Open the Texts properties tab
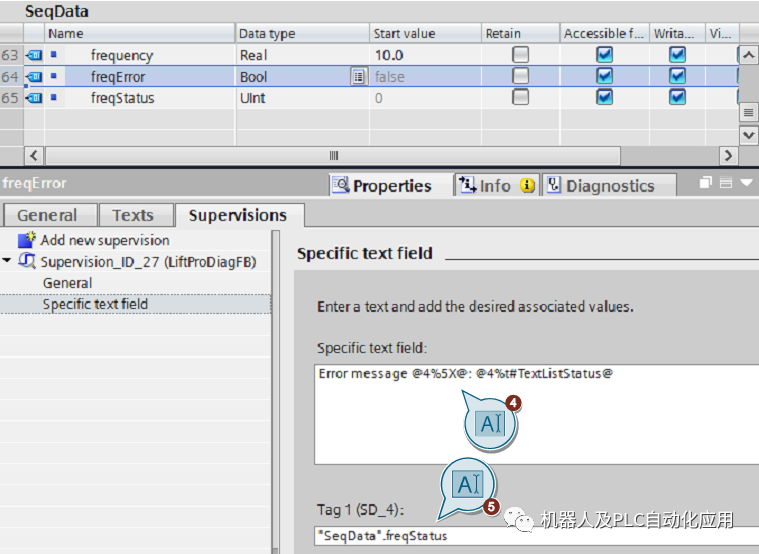 tap(136, 215)
